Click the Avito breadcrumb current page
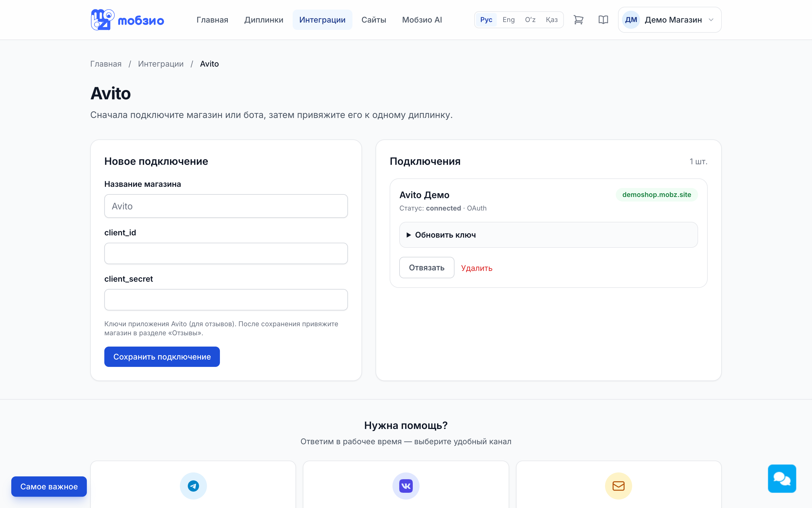 click(x=209, y=64)
